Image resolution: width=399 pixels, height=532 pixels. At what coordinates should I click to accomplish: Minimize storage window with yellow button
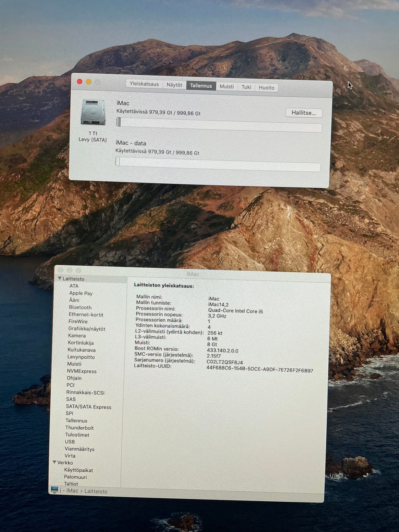tap(89, 82)
